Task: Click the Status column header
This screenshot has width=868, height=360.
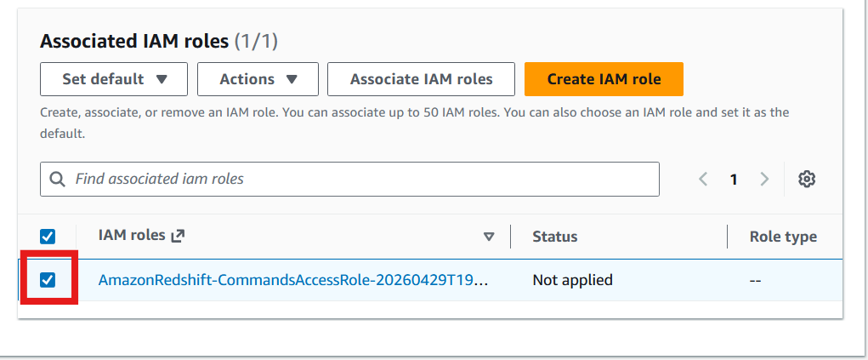Action: [x=554, y=237]
